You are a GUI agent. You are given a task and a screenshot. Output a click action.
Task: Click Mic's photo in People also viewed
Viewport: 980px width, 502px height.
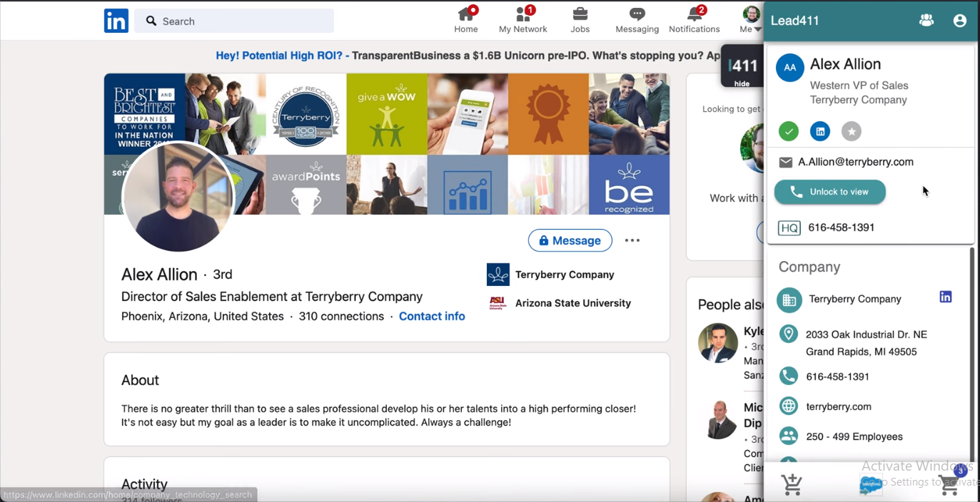pos(717,419)
